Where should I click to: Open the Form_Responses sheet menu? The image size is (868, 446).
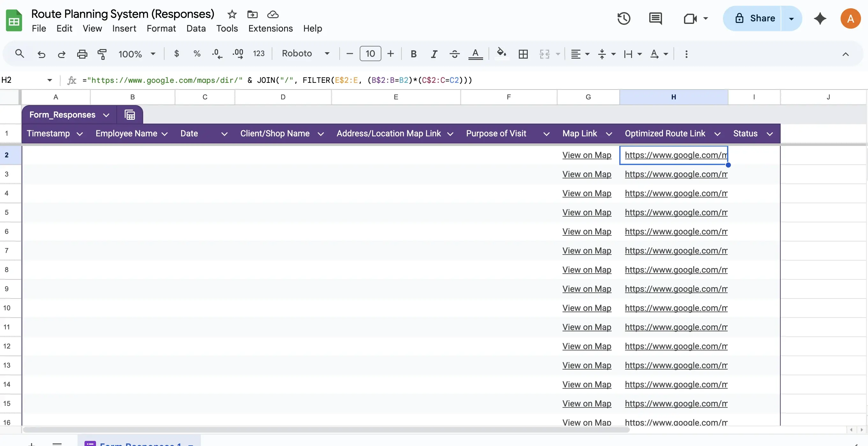pyautogui.click(x=107, y=115)
